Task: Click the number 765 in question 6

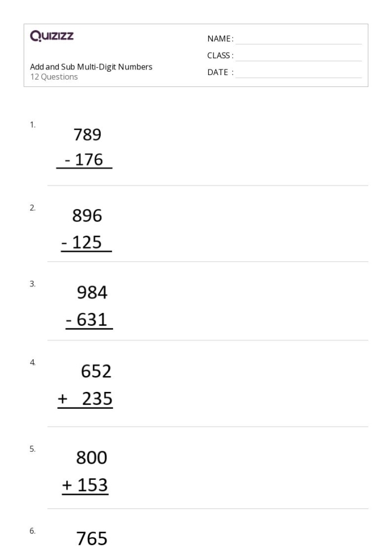Action: (92, 539)
